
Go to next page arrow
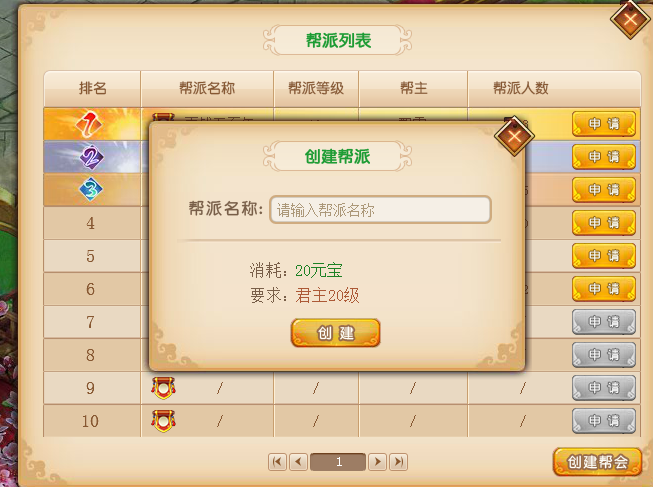click(x=377, y=462)
